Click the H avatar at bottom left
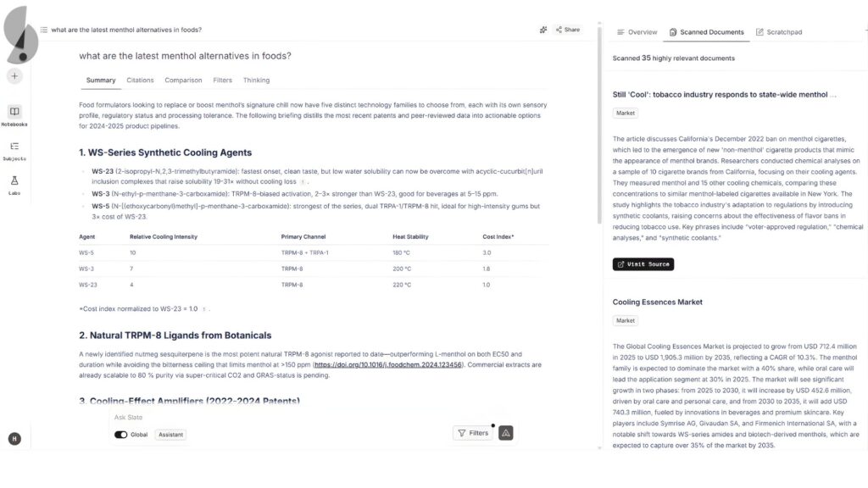Screen dimensions: 868x488 (14, 439)
